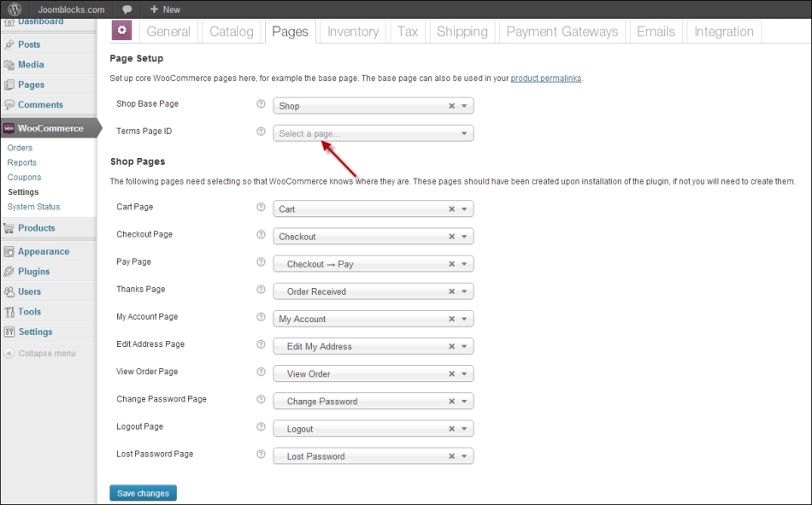Click the Comments icon in sidebar
The width and height of the screenshot is (812, 505).
pos(9,104)
